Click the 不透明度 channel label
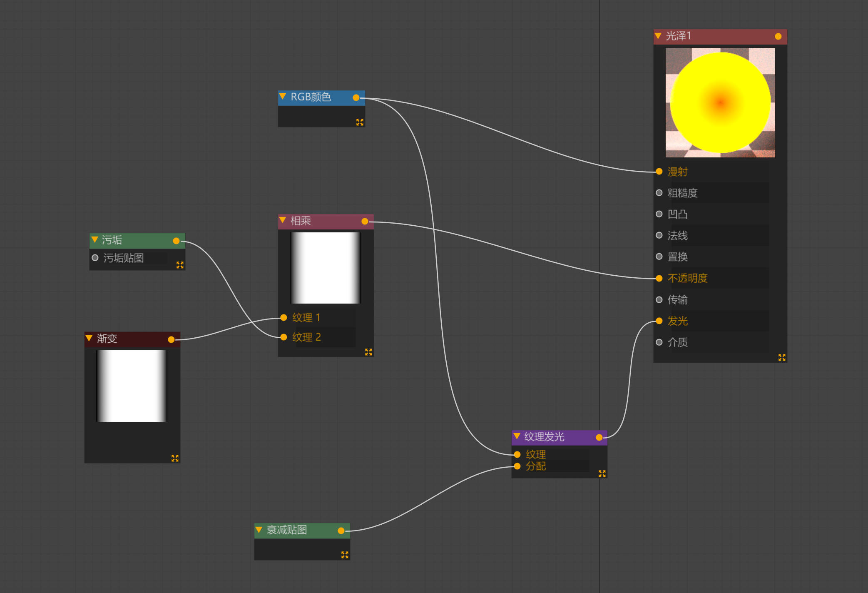The width and height of the screenshot is (868, 593). [688, 278]
